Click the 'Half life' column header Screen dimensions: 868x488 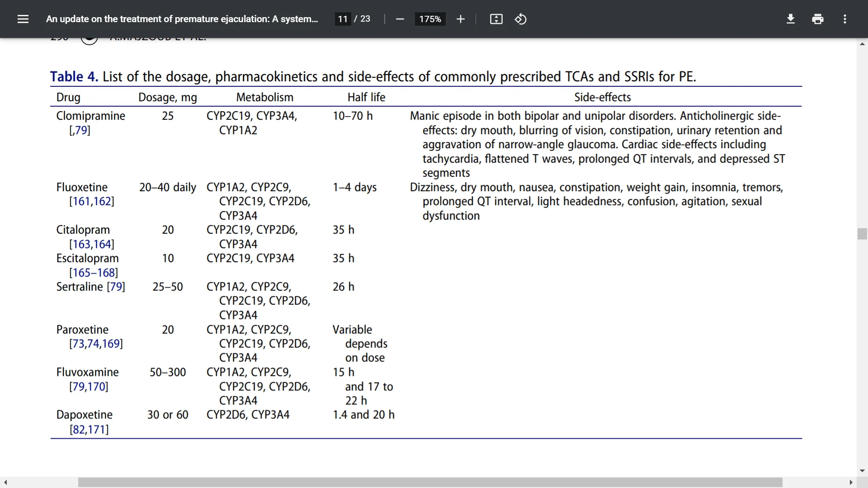click(x=366, y=97)
